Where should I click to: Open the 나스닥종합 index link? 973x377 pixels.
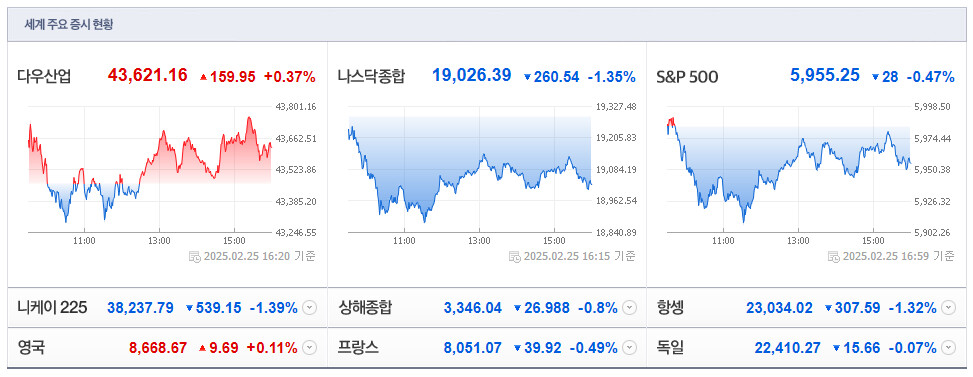[x=371, y=77]
